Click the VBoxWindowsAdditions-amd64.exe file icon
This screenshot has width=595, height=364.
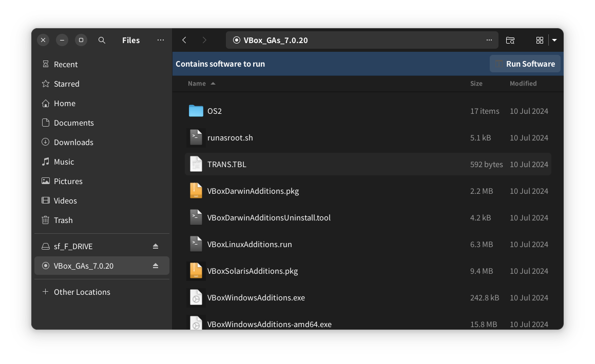pos(196,322)
